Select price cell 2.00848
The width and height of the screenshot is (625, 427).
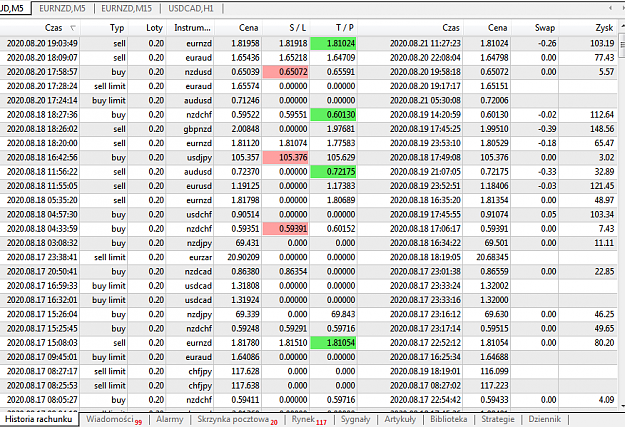tap(245, 129)
